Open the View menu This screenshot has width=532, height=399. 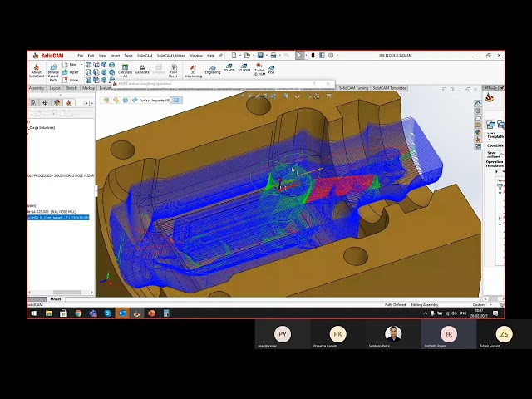102,56
